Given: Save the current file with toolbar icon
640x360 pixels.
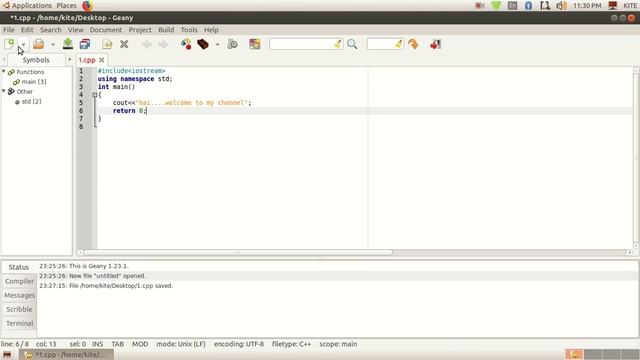Looking at the screenshot, I should pyautogui.click(x=68, y=44).
